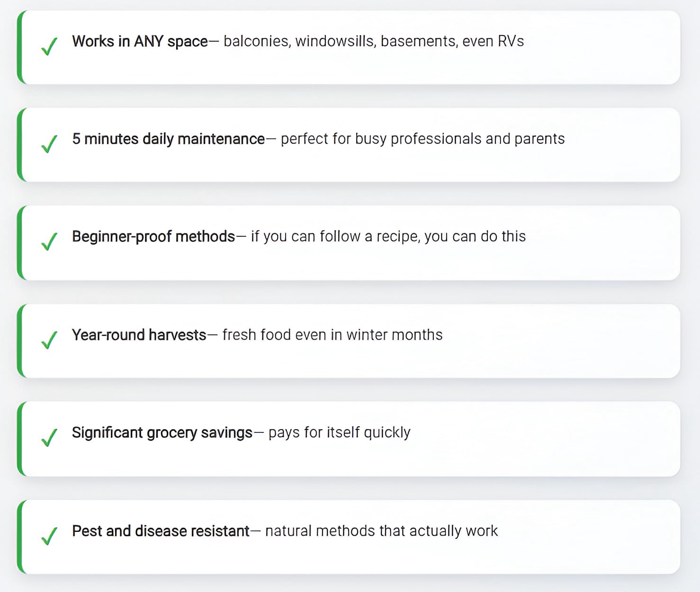Select the 'Significant grocery savings' bold title
The width and height of the screenshot is (700, 592).
coord(162,432)
